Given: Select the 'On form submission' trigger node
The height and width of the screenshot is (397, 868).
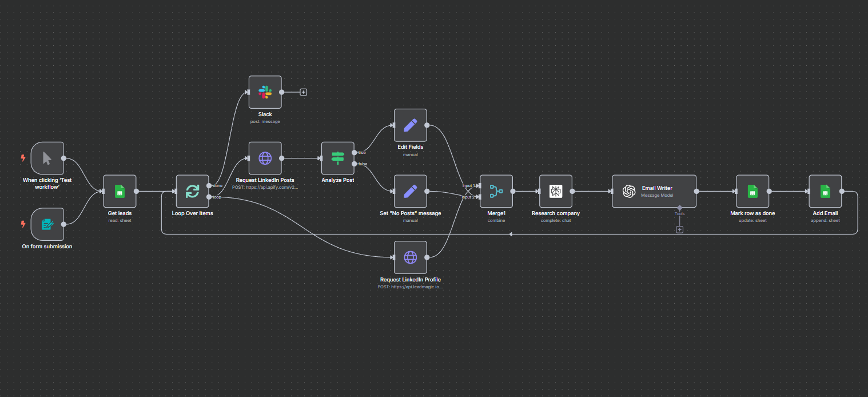Looking at the screenshot, I should coord(47,224).
